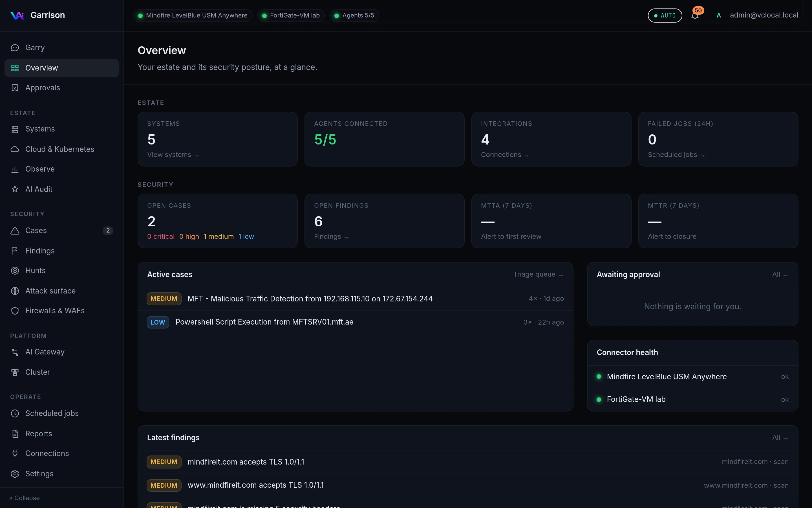The height and width of the screenshot is (508, 812).
Task: Click the Garrison logo
Action: 17,16
